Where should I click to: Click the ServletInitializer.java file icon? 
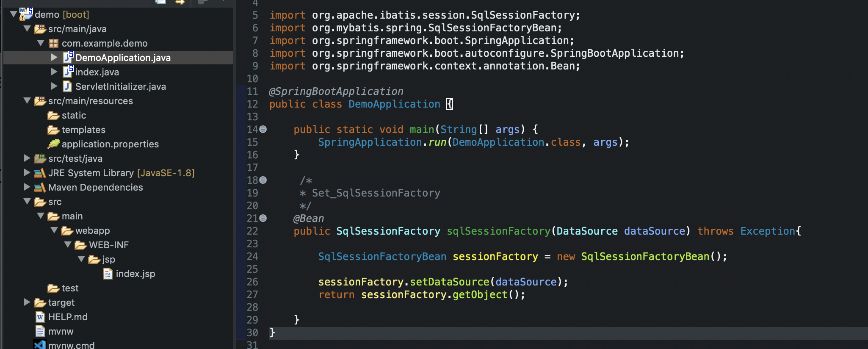point(67,86)
